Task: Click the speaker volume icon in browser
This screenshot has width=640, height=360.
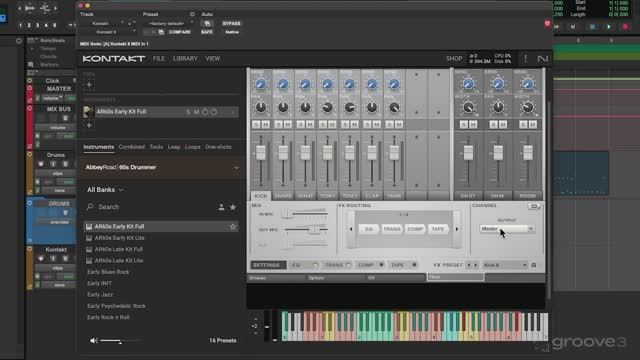Action: pos(94,340)
